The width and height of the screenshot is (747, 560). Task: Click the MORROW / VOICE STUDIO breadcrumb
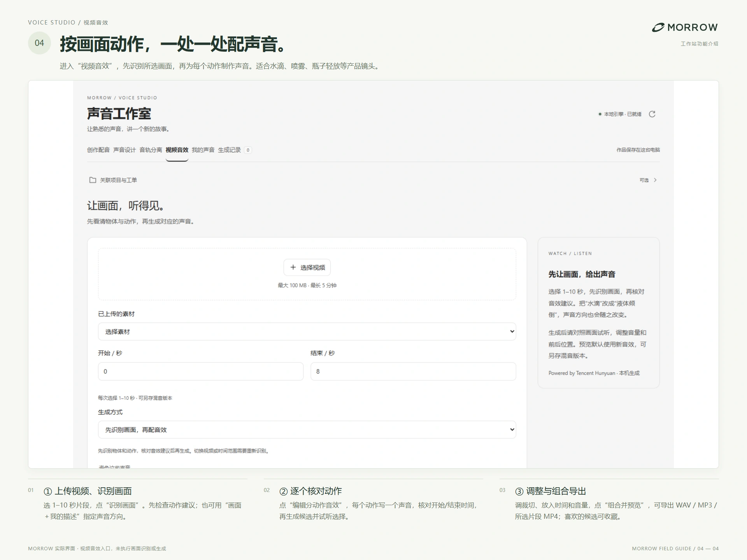coord(122,98)
